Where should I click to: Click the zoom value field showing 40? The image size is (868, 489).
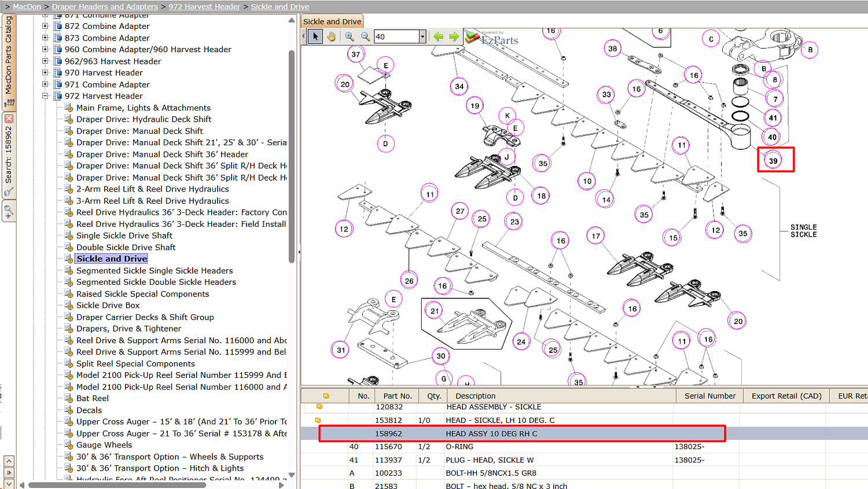click(x=396, y=36)
